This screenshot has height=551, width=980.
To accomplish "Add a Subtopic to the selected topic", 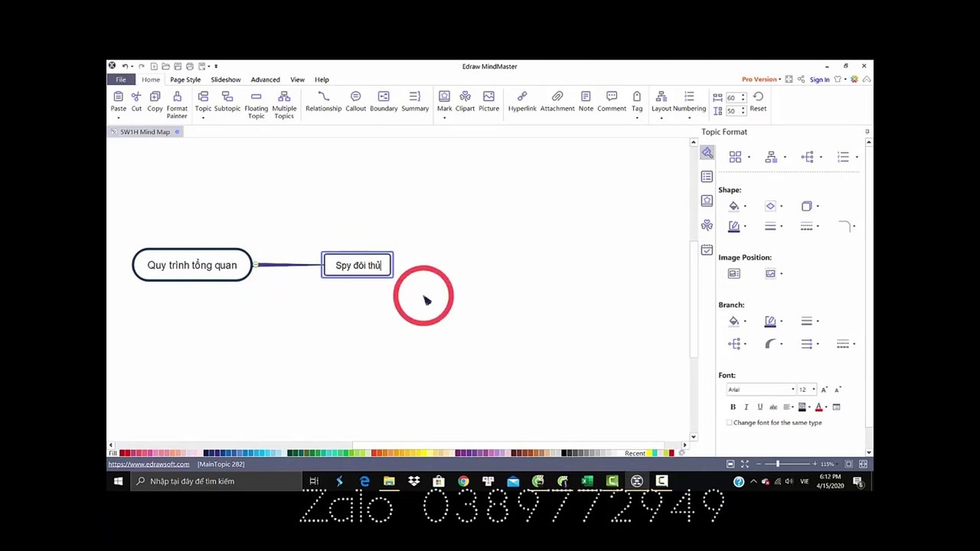I will click(x=227, y=101).
